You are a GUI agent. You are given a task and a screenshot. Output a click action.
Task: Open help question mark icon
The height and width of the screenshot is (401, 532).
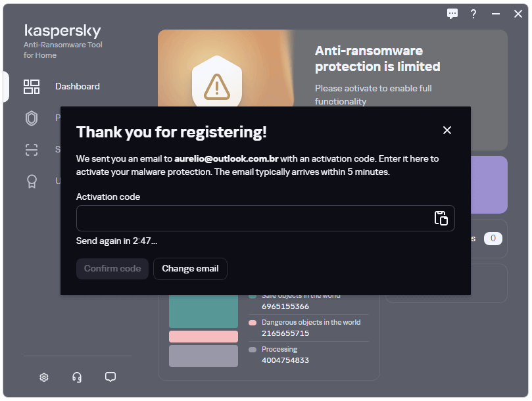point(473,14)
